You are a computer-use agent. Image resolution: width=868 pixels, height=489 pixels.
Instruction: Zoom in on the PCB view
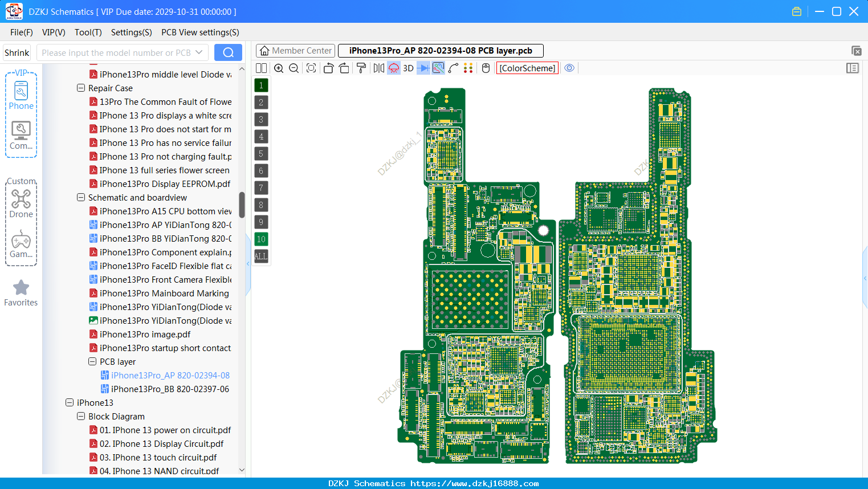pyautogui.click(x=279, y=68)
